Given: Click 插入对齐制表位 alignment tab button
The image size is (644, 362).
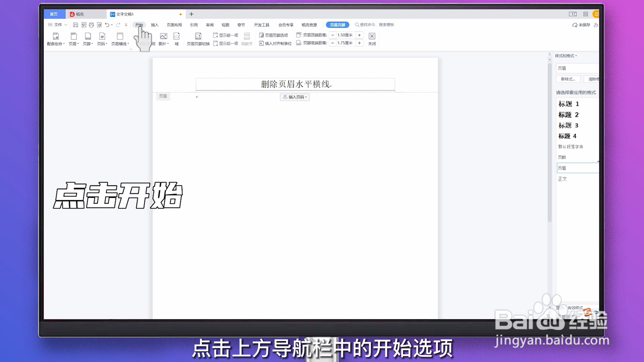Looking at the screenshot, I should [x=275, y=43].
